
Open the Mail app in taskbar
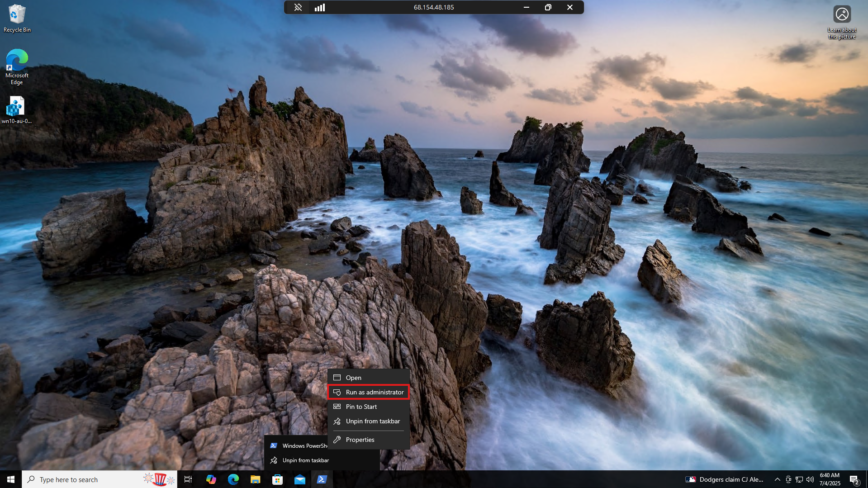(x=300, y=479)
